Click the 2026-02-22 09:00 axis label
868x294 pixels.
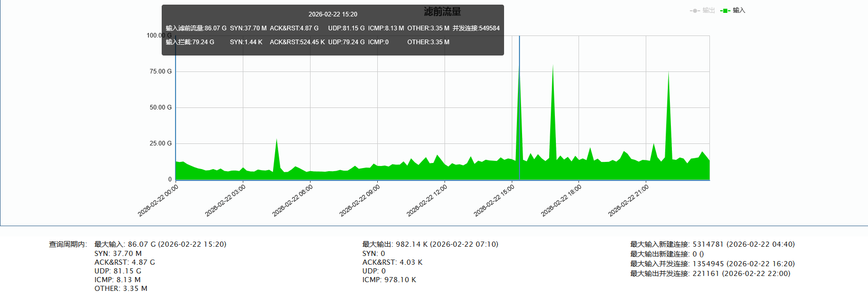click(x=360, y=200)
